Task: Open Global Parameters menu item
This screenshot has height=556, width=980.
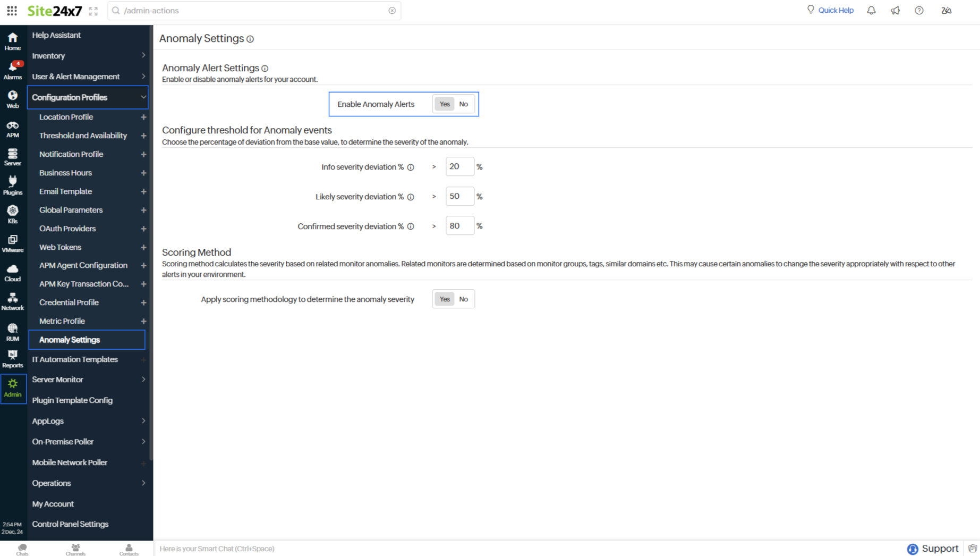Action: [71, 210]
